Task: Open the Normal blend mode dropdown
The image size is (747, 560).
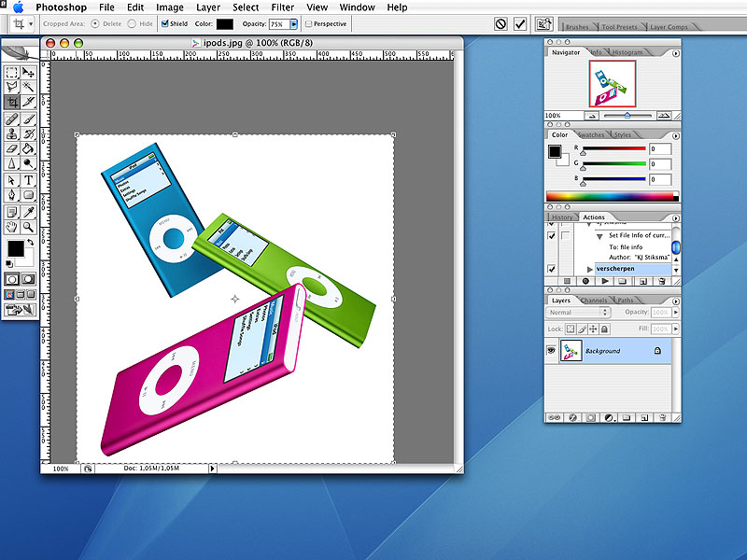Action: pyautogui.click(x=579, y=312)
